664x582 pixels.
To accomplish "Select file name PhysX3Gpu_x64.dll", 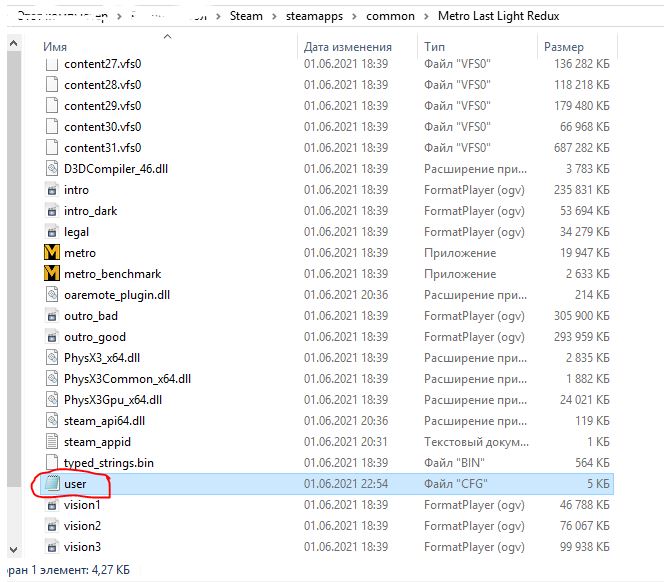I will [x=113, y=400].
